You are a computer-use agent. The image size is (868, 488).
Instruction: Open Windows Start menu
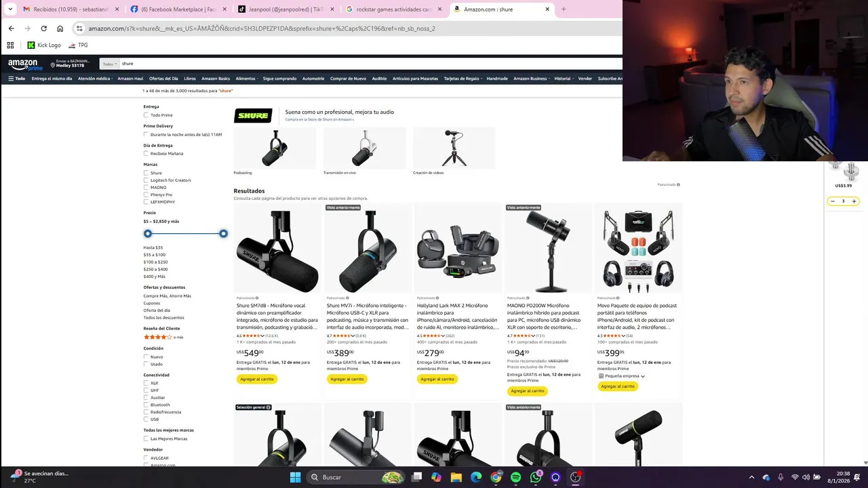pyautogui.click(x=295, y=477)
